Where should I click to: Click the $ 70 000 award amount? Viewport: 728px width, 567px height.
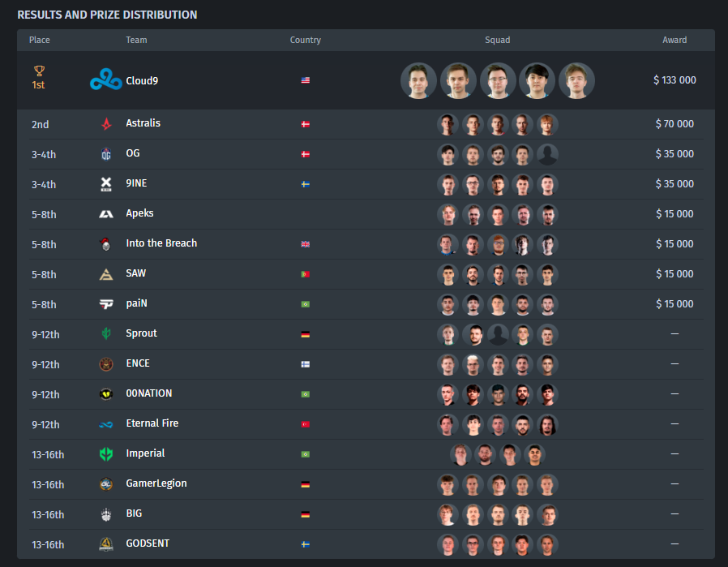coord(674,124)
